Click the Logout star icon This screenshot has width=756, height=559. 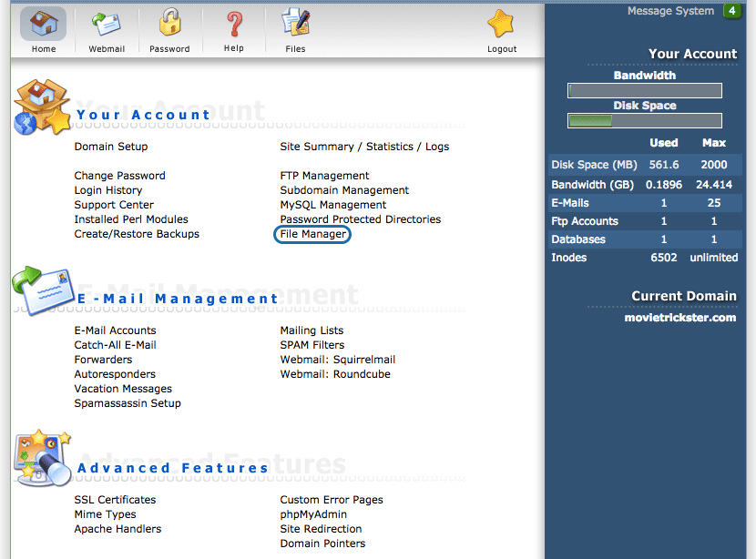[x=500, y=23]
